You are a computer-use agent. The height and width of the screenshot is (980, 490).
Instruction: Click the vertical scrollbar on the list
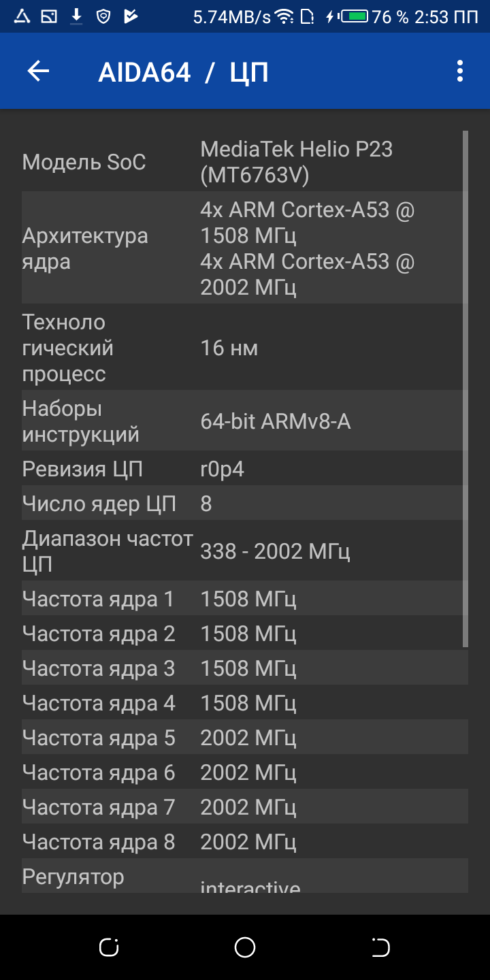(465, 388)
